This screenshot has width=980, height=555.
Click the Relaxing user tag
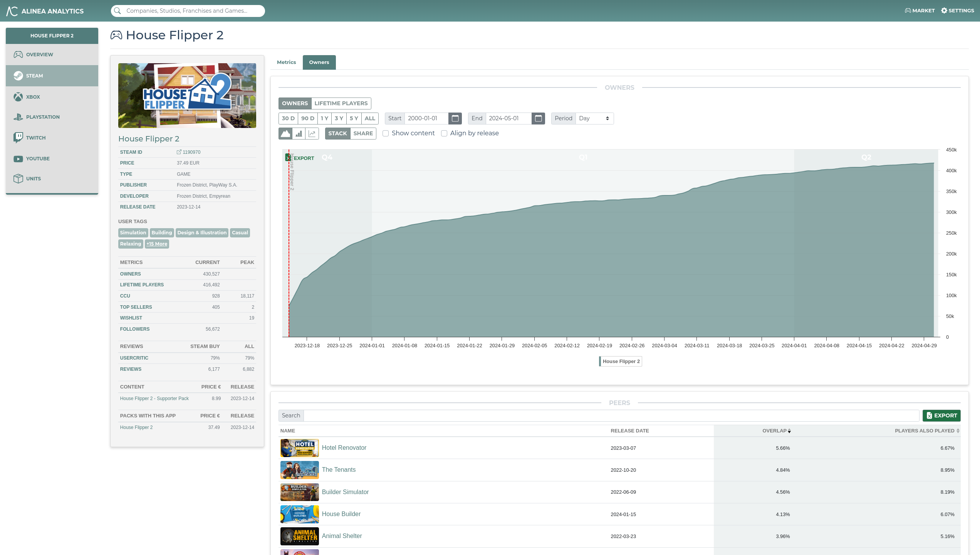pyautogui.click(x=131, y=244)
